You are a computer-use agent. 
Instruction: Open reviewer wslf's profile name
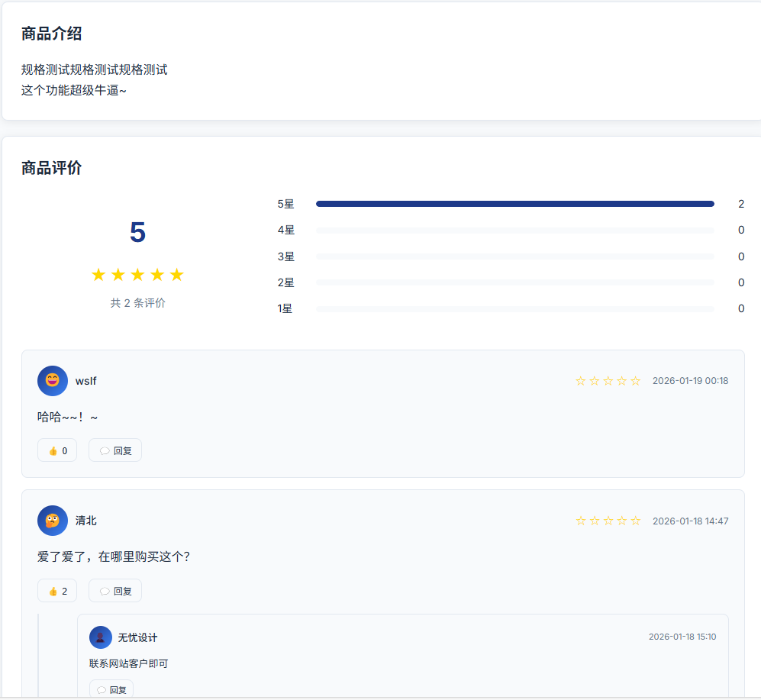[85, 380]
